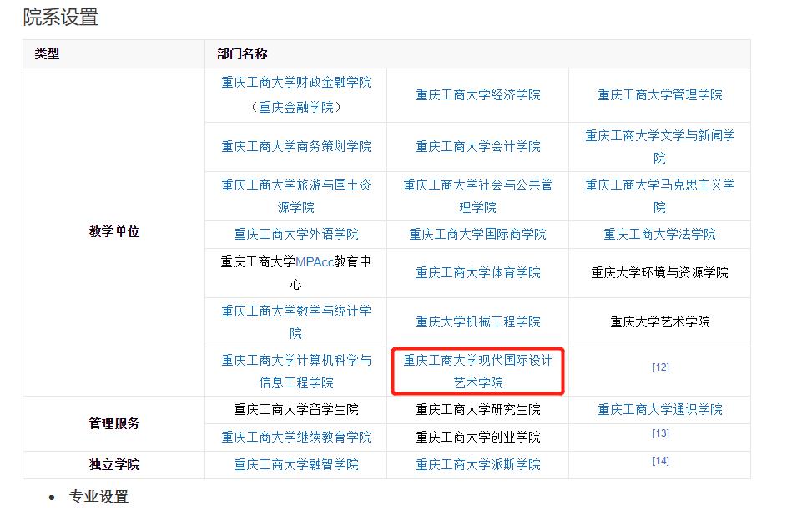
Task: Go to the 重庆工商大学国际商学院 link
Action: click(x=477, y=234)
